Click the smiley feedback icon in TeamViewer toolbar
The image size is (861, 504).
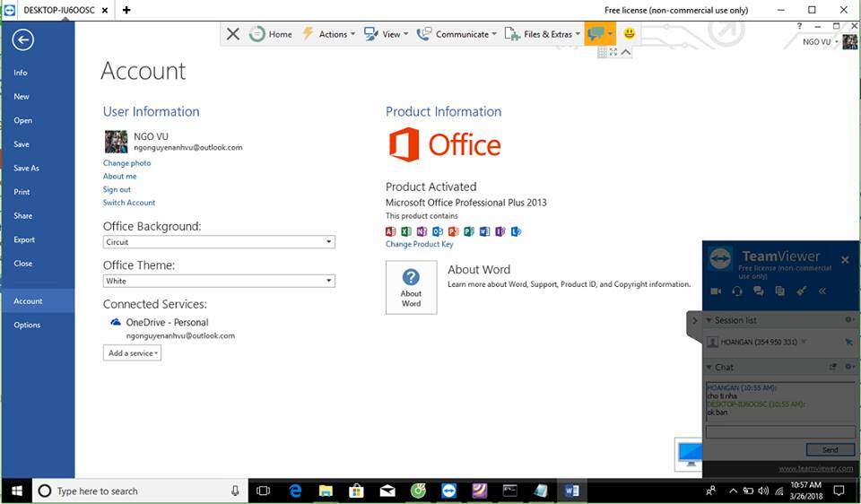click(x=630, y=34)
